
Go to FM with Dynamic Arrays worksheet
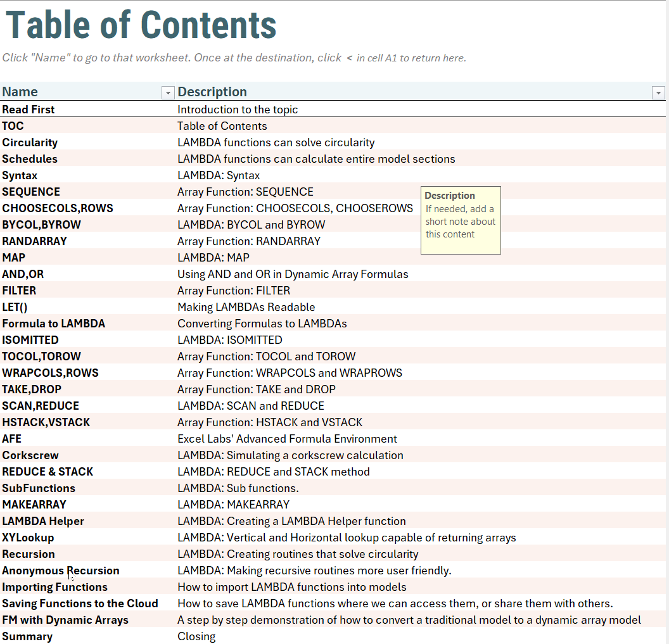(x=65, y=621)
